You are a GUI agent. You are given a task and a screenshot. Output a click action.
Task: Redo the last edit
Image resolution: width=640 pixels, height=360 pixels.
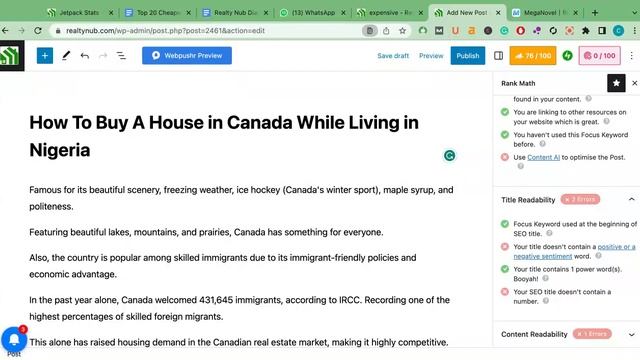[x=103, y=56]
